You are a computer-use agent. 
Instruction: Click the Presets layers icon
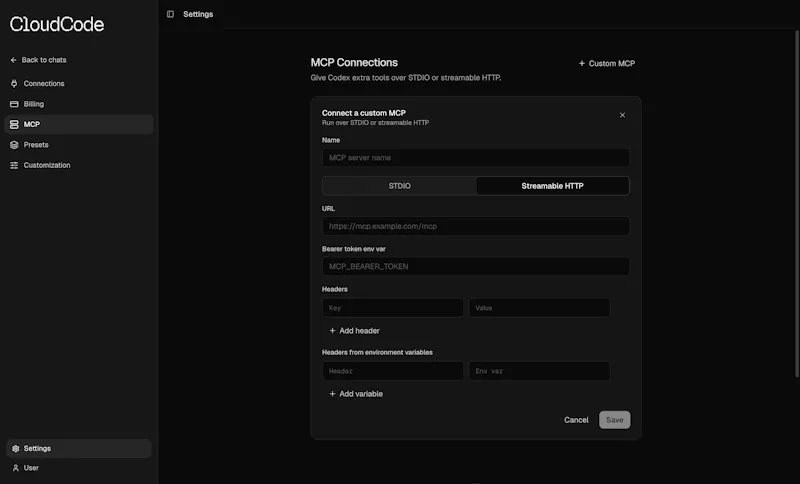click(14, 145)
